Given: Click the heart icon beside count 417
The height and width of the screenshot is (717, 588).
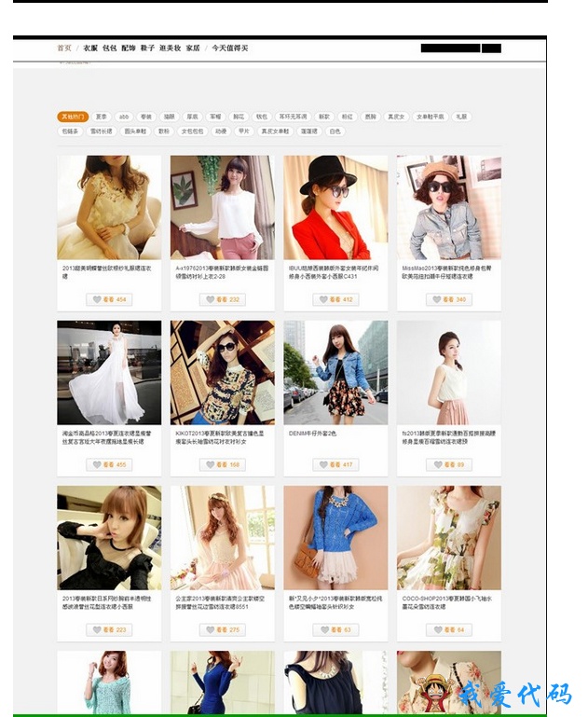Looking at the screenshot, I should (323, 464).
